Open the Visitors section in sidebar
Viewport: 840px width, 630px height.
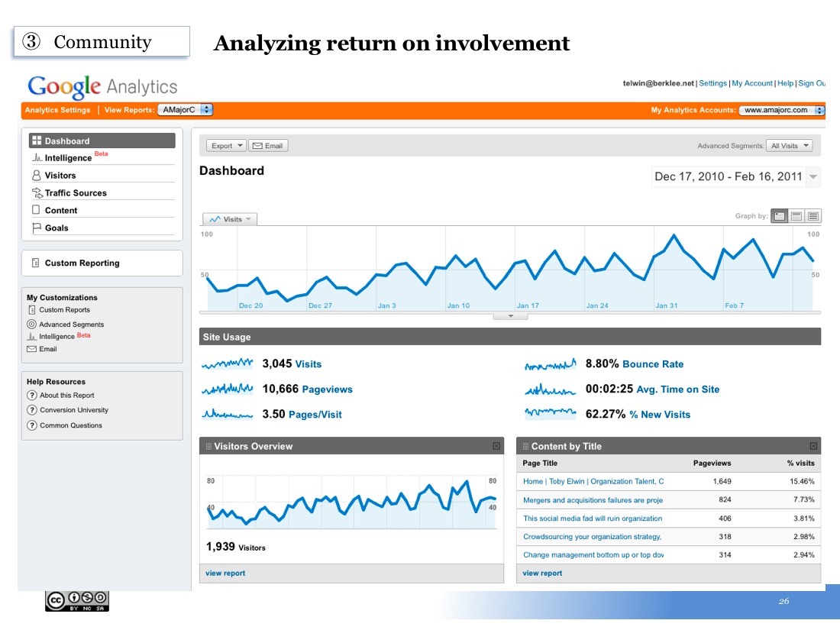[x=60, y=175]
